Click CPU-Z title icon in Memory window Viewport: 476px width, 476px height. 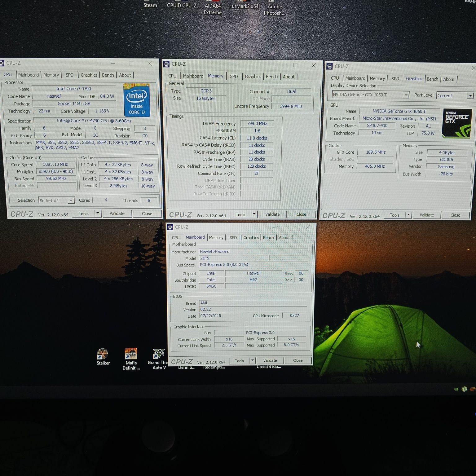click(166, 64)
